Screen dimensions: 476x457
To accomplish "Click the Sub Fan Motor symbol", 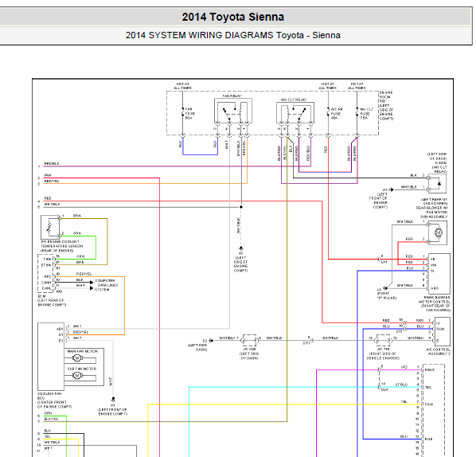I will (76, 376).
